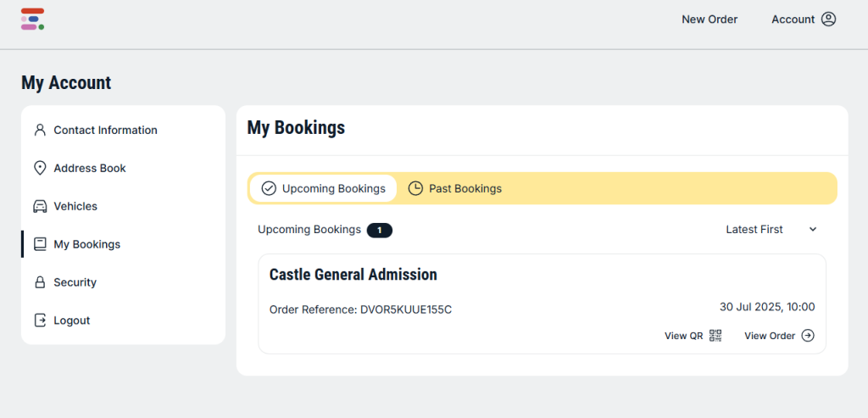Open the Latest First sort dropdown
This screenshot has width=868, height=418.
pos(754,230)
